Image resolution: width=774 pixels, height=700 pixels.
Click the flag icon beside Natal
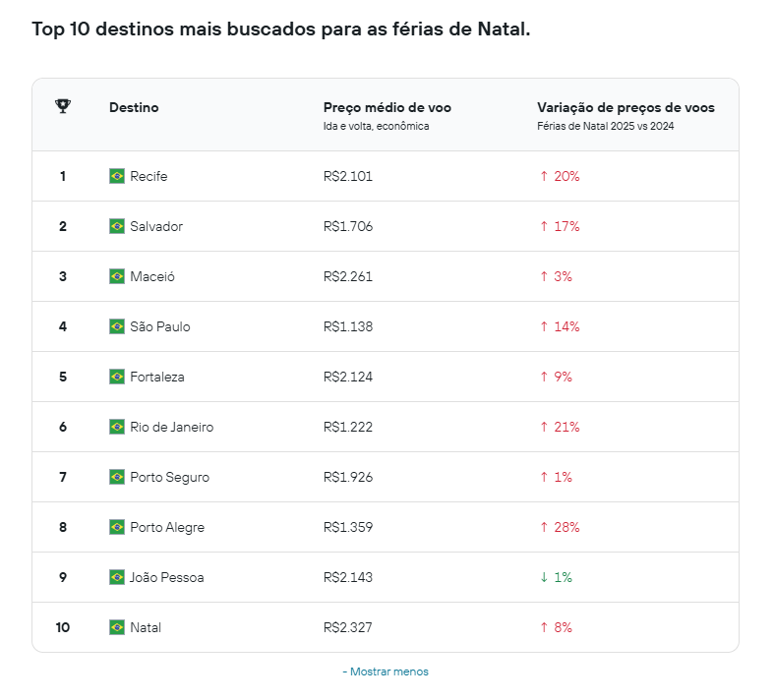point(117,627)
